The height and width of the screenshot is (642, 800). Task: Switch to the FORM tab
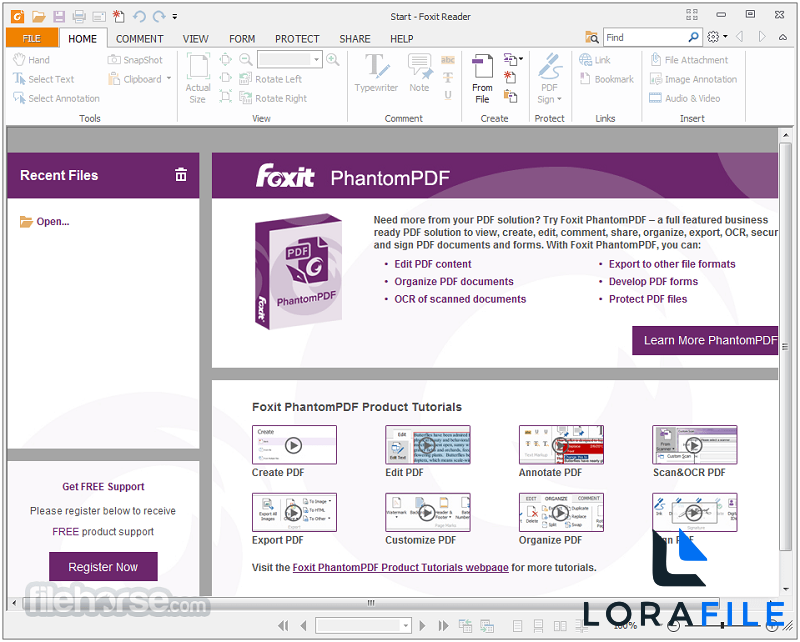pyautogui.click(x=242, y=39)
